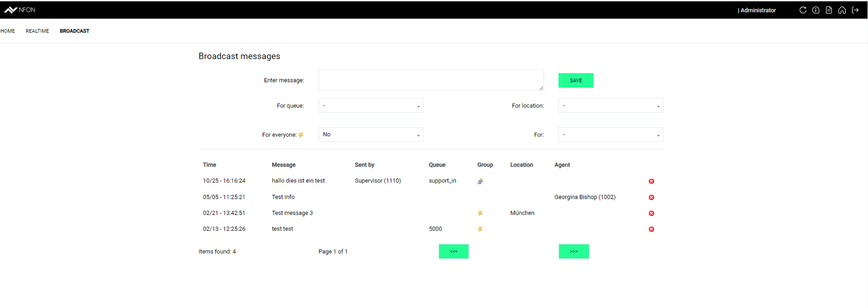
Task: Click the document icon in header
Action: point(829,10)
